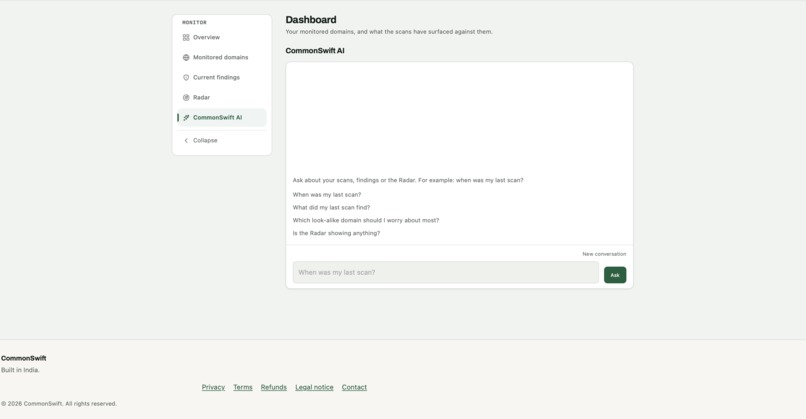Start a New conversation
The image size is (806, 419).
(604, 254)
